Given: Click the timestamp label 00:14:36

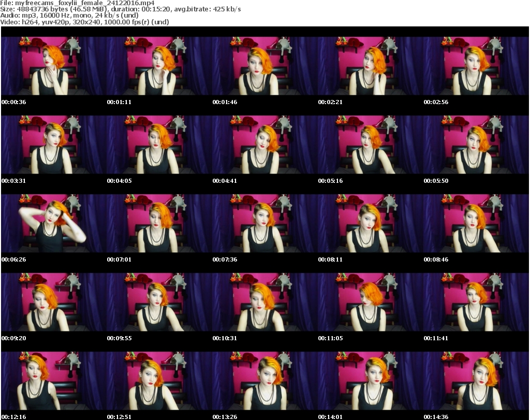Looking at the screenshot, I should pos(436,417).
